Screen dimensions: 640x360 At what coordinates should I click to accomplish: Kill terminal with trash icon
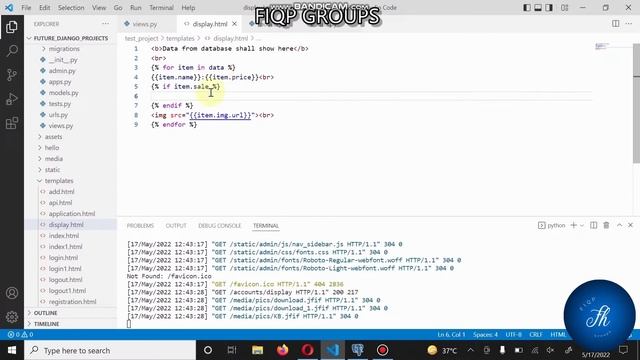tap(606, 225)
